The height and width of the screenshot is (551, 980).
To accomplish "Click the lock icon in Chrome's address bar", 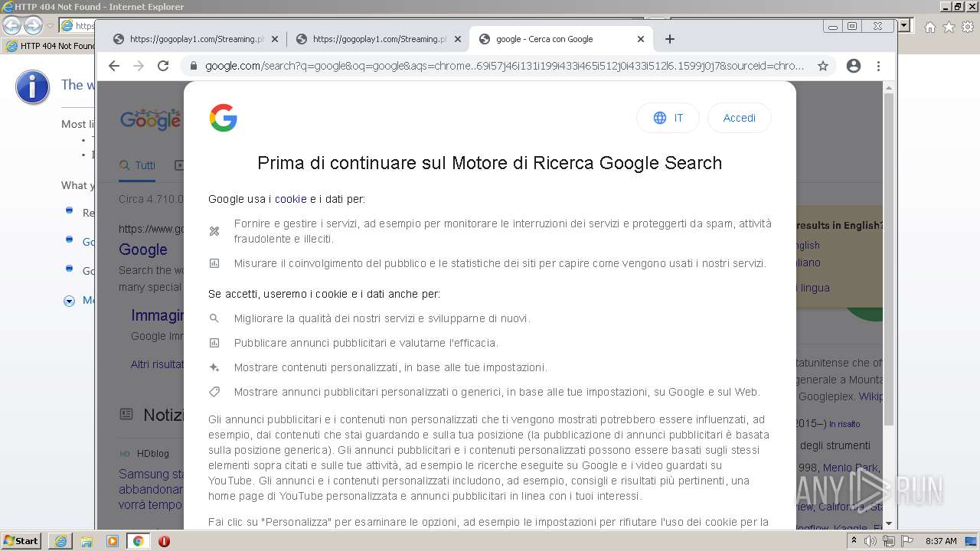I will pyautogui.click(x=193, y=66).
